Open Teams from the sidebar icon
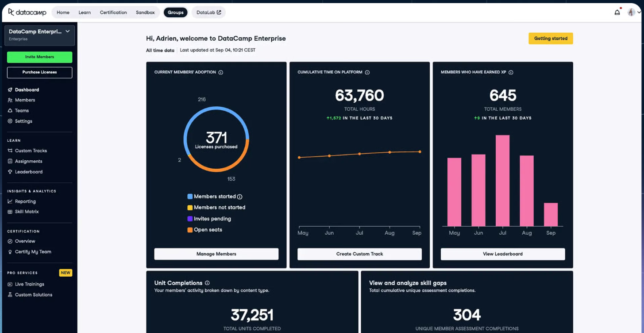 click(10, 111)
